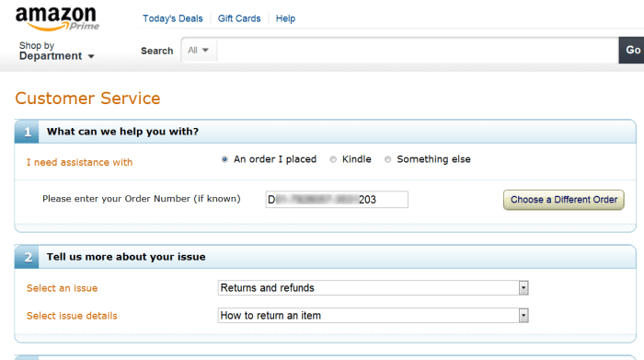Click the Choose a Different Order button
The height and width of the screenshot is (360, 644).
(x=563, y=200)
